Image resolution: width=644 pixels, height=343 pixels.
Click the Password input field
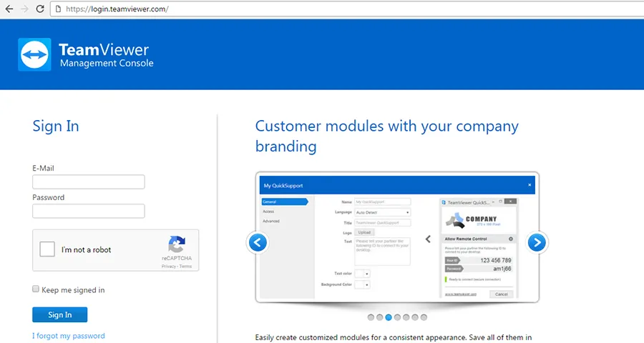tap(88, 211)
